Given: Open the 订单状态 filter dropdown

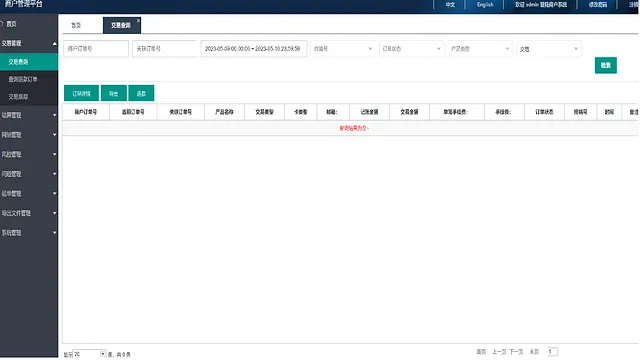Looking at the screenshot, I should tap(411, 49).
